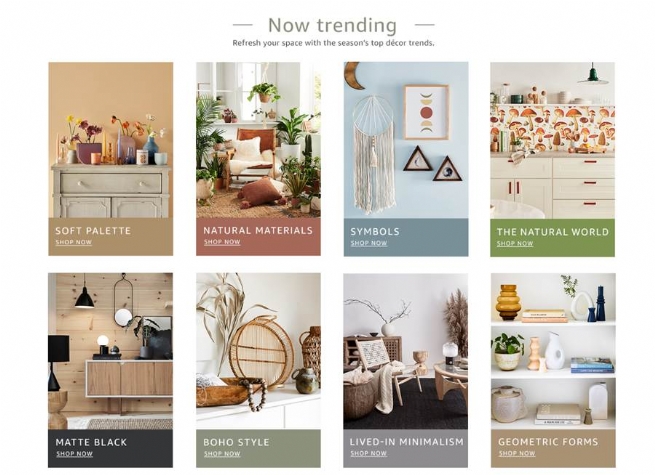
Task: Open the Boho Style rattan decor image
Action: click(258, 351)
